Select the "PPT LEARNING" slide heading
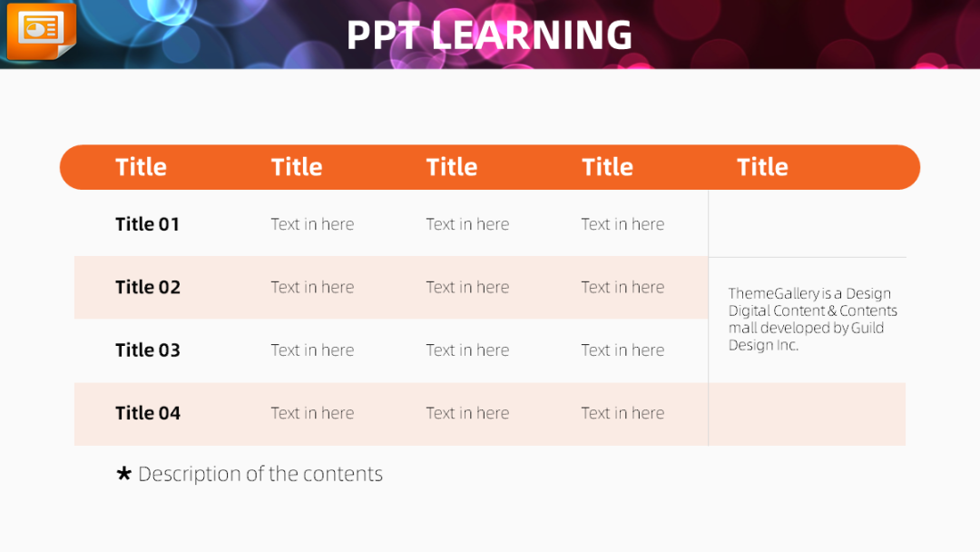The image size is (980, 552). coord(489,35)
